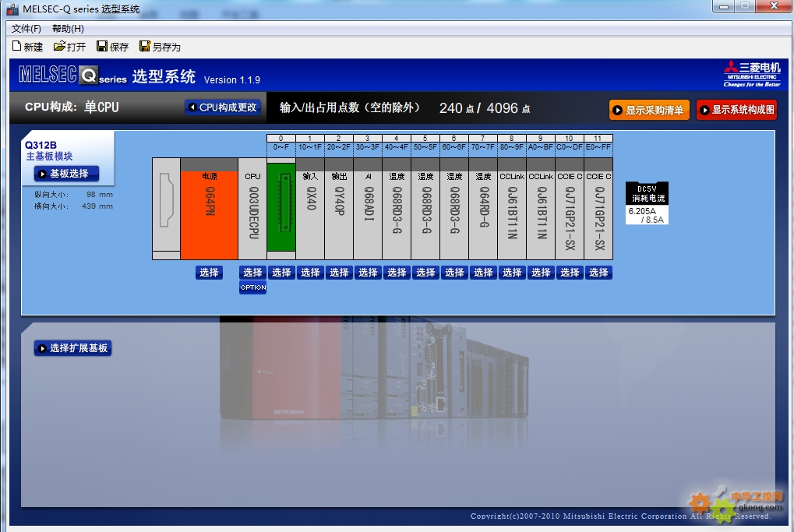The height and width of the screenshot is (532, 794).
Task: Click the 打开 (Open) toolbar icon
Action: pos(69,47)
